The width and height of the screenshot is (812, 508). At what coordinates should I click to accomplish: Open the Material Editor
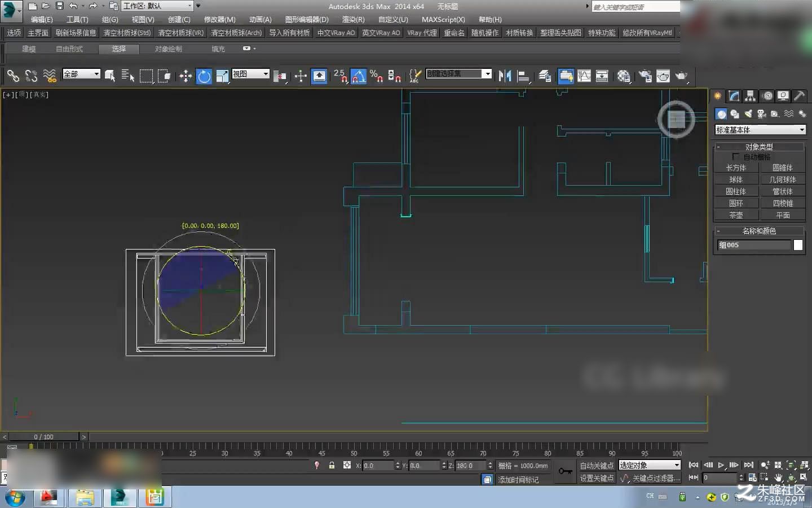click(624, 76)
